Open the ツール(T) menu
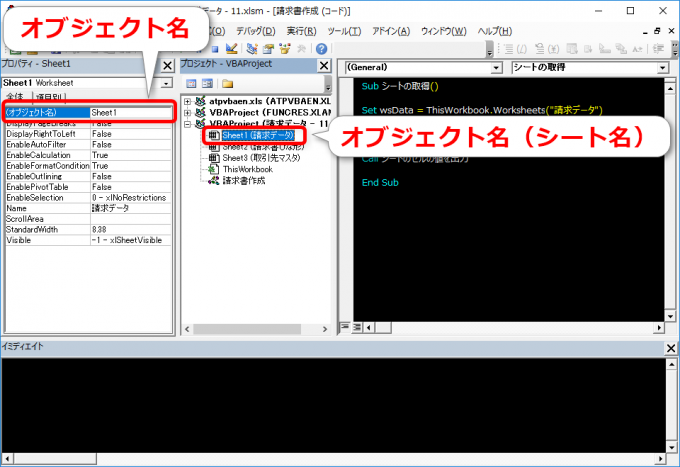 [344, 31]
